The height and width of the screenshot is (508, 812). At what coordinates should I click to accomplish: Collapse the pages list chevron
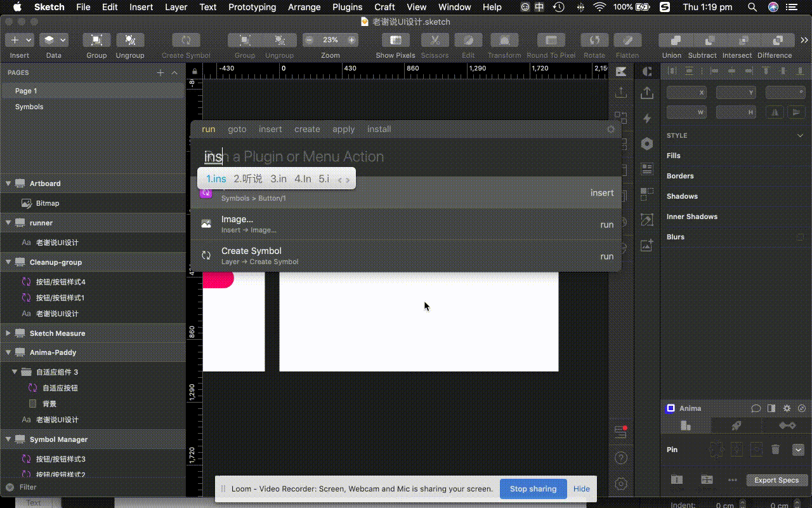(176, 73)
